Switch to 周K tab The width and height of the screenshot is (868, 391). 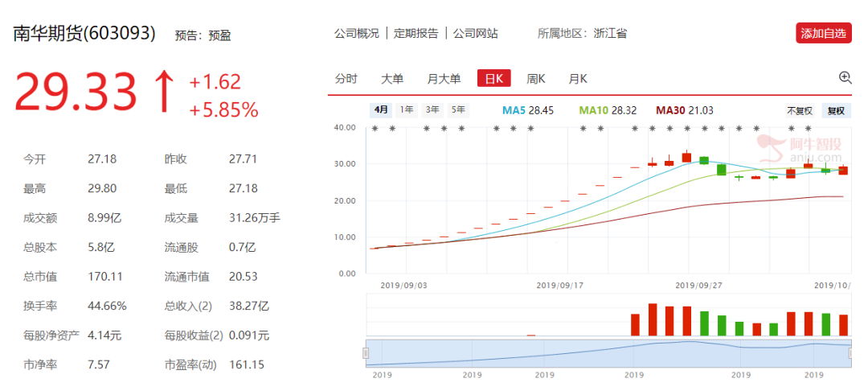(x=535, y=79)
